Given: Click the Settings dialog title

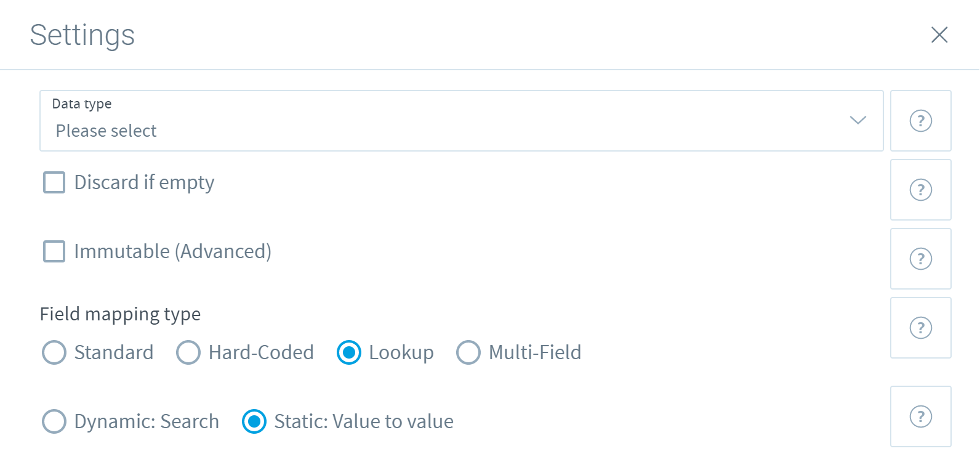Looking at the screenshot, I should coord(82,35).
